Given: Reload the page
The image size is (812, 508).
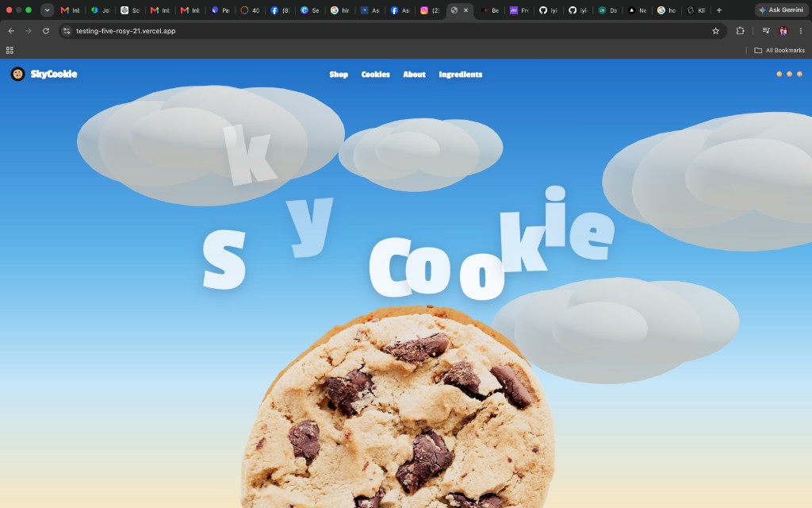Looking at the screenshot, I should click(45, 31).
